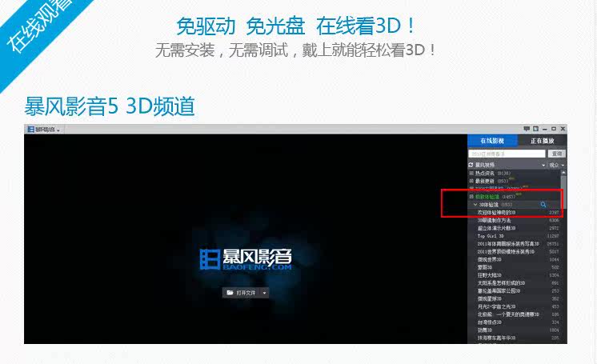
Task: Switch to the 在线影视 tab
Action: [492, 141]
